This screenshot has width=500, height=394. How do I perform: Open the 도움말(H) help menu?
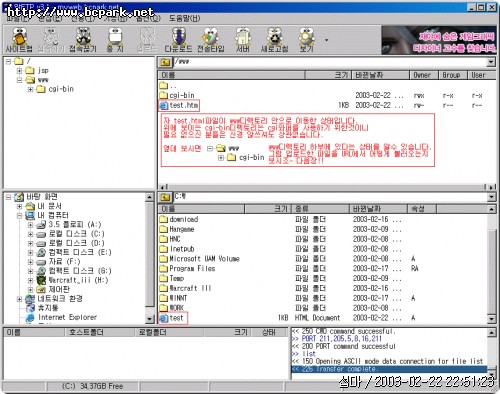[x=184, y=18]
